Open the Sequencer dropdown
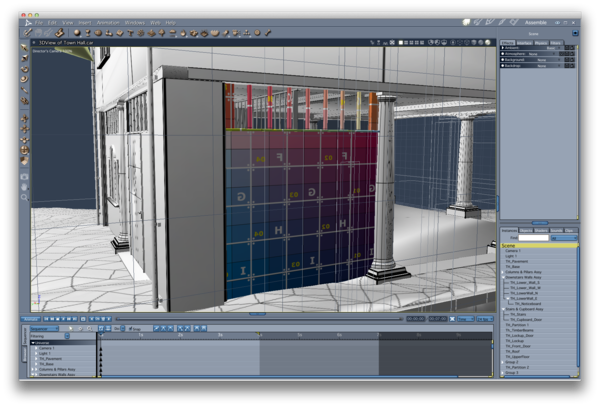 [44, 329]
